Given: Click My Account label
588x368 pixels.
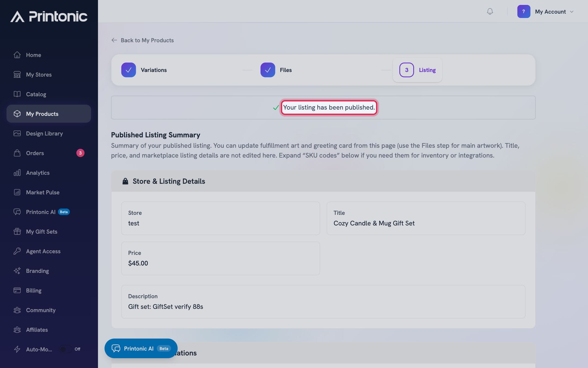Looking at the screenshot, I should [x=550, y=12].
